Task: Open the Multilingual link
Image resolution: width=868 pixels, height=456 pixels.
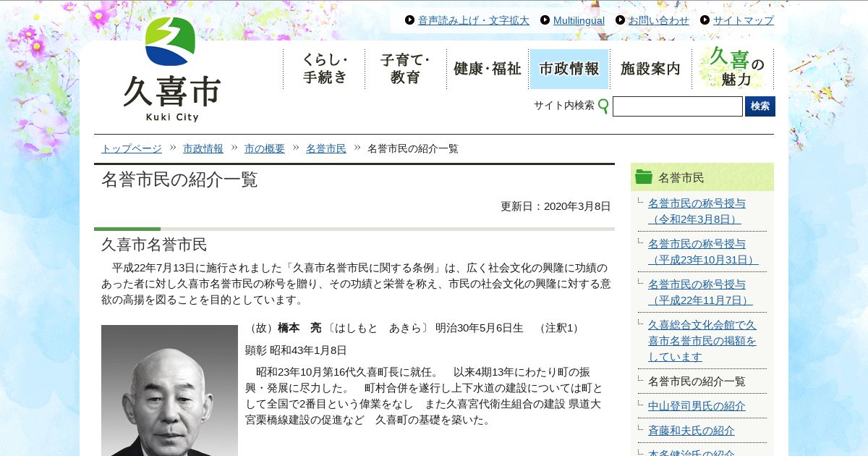Action: (x=579, y=20)
